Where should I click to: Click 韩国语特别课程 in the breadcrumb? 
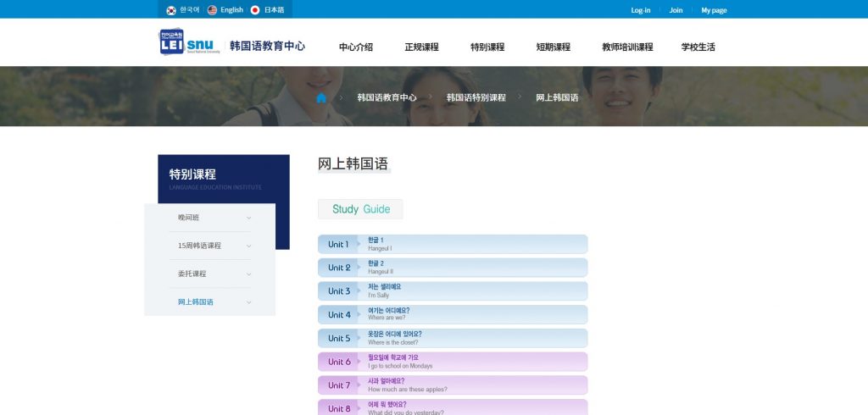tap(476, 97)
